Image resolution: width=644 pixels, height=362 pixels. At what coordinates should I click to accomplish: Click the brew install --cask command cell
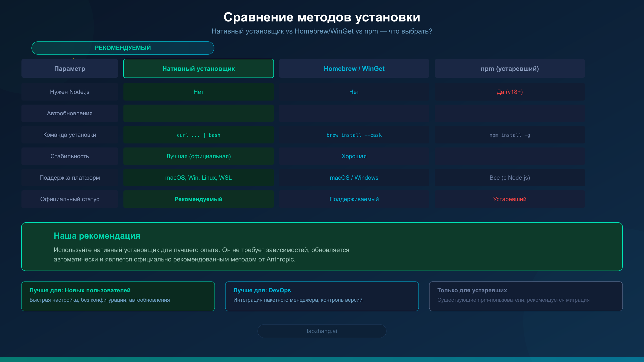(354, 135)
